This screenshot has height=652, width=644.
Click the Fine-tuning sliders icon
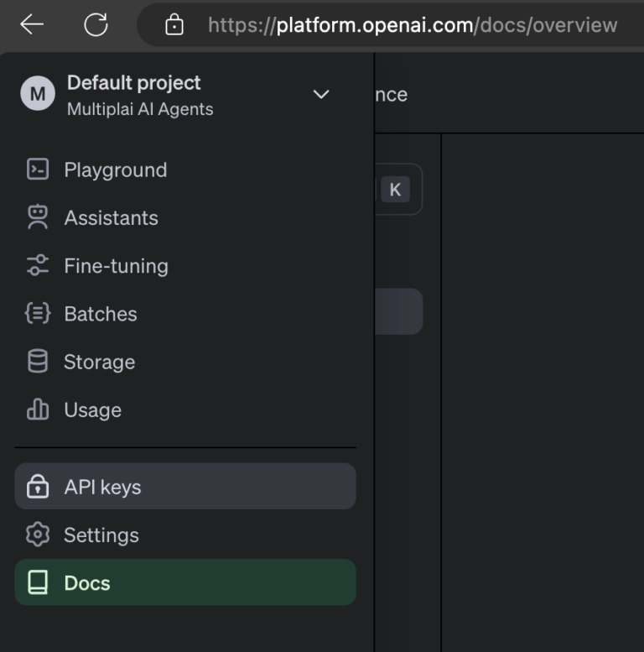click(x=38, y=265)
